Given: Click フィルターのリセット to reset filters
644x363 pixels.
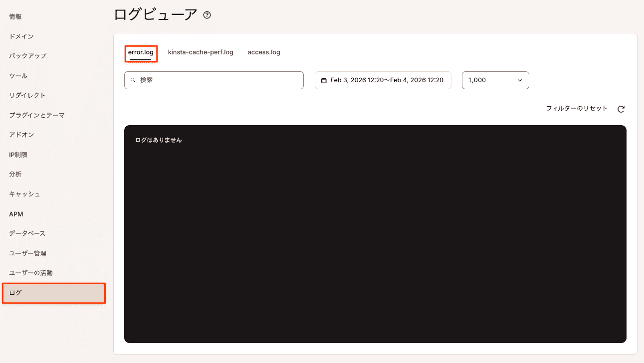Looking at the screenshot, I should (576, 108).
